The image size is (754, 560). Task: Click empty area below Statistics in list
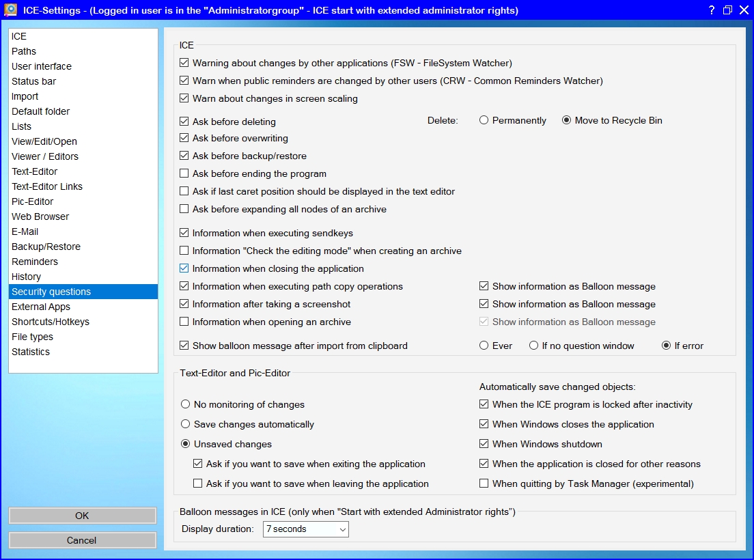click(x=82, y=365)
